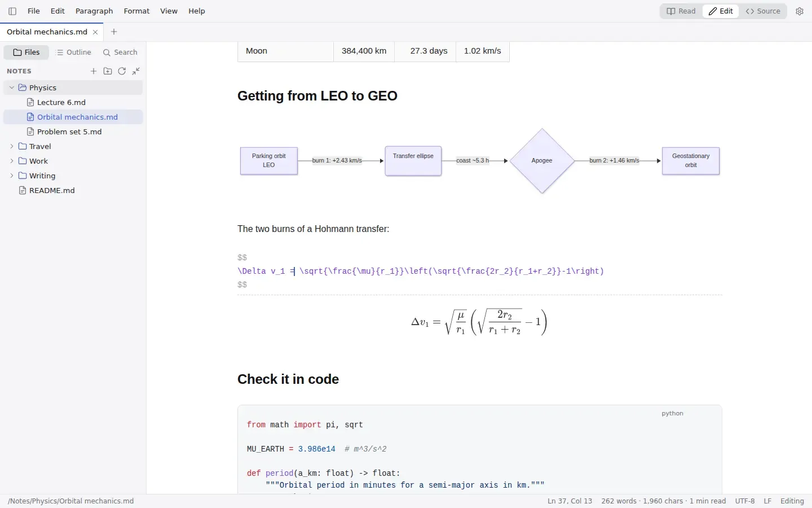Click the Ln 37, Col 13 position
This screenshot has height=508, width=812.
pos(570,501)
